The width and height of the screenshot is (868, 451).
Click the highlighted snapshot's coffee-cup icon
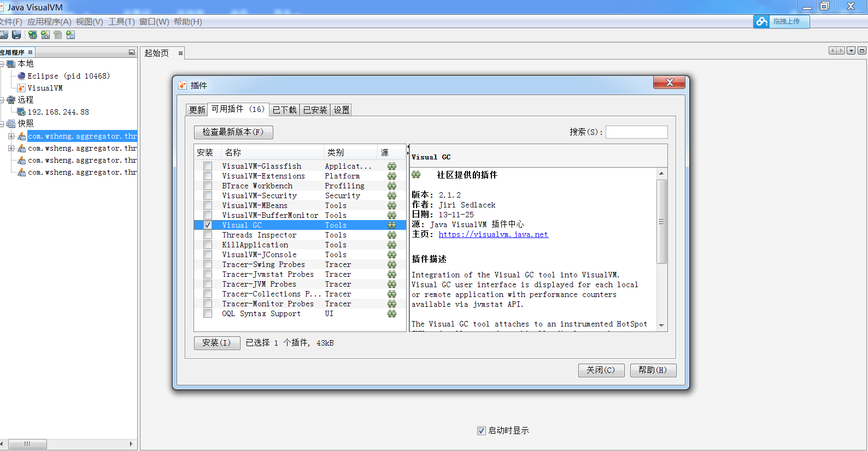pyautogui.click(x=22, y=136)
